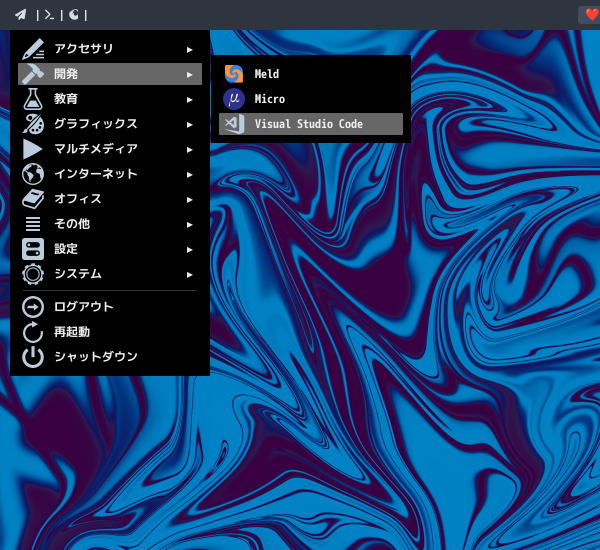This screenshot has height=550, width=600.
Task: Click the pencil icon beside アクセサリ
Action: [33, 49]
